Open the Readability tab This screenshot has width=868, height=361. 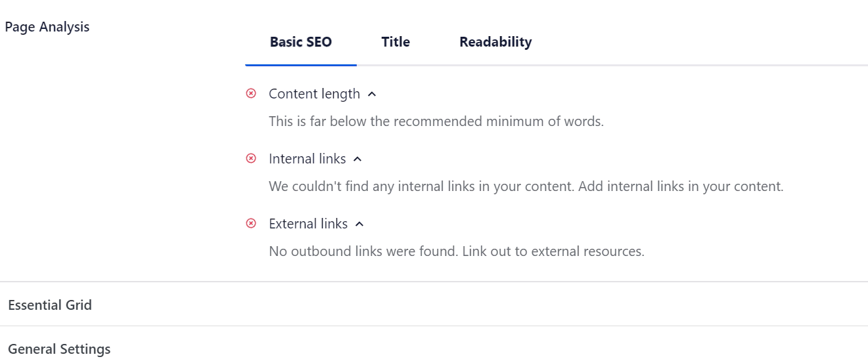[x=495, y=42]
